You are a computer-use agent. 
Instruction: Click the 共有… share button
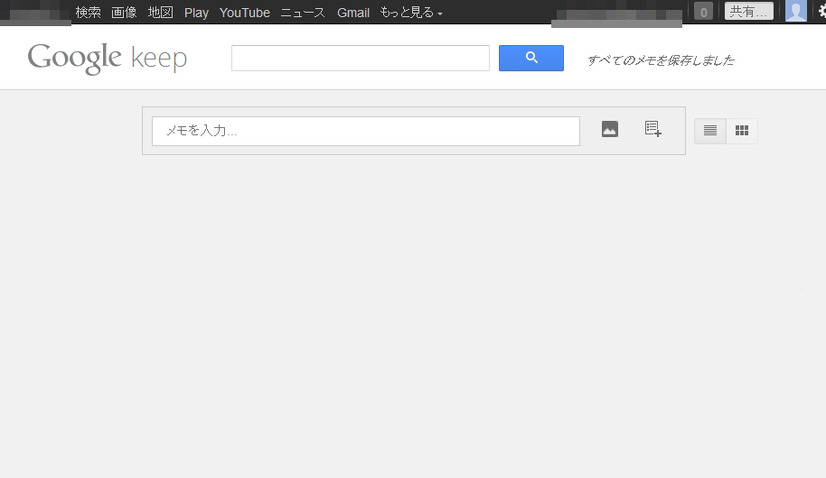[749, 12]
